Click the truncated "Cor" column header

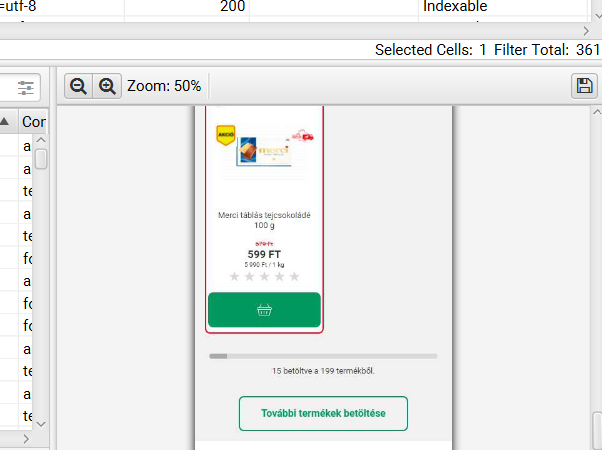click(34, 122)
